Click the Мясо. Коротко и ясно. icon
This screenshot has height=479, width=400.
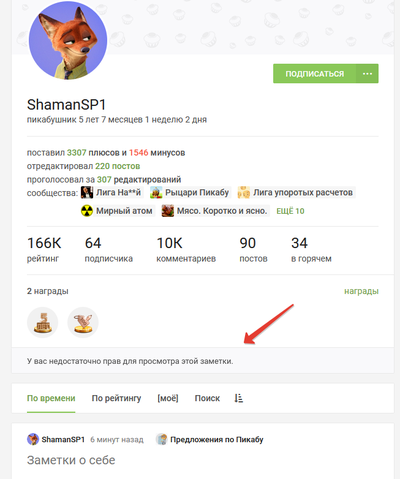(168, 211)
